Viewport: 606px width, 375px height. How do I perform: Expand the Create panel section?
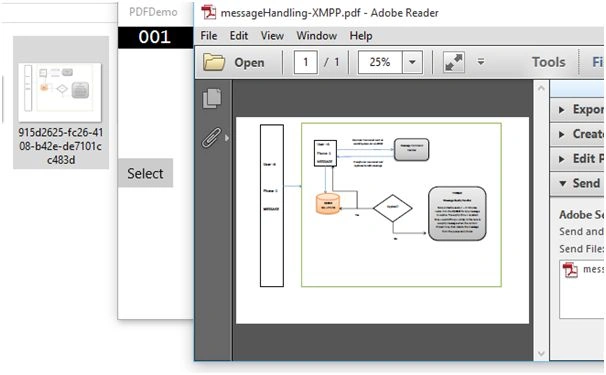tap(577, 134)
